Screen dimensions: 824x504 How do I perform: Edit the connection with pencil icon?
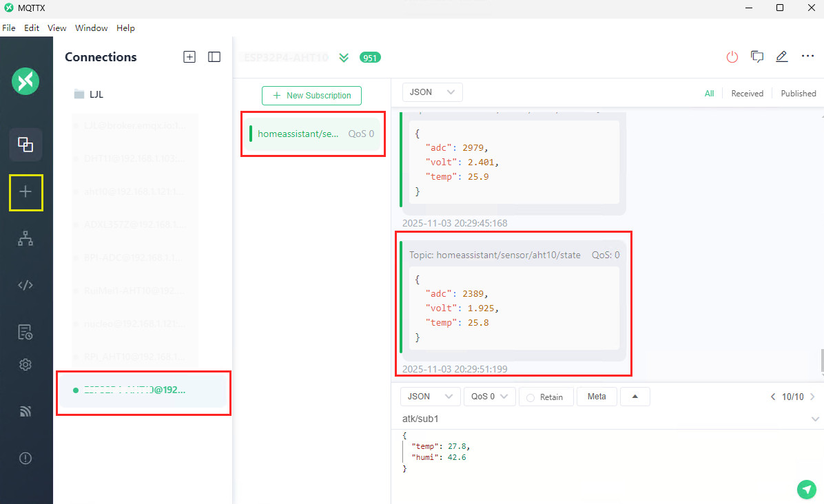(x=782, y=56)
